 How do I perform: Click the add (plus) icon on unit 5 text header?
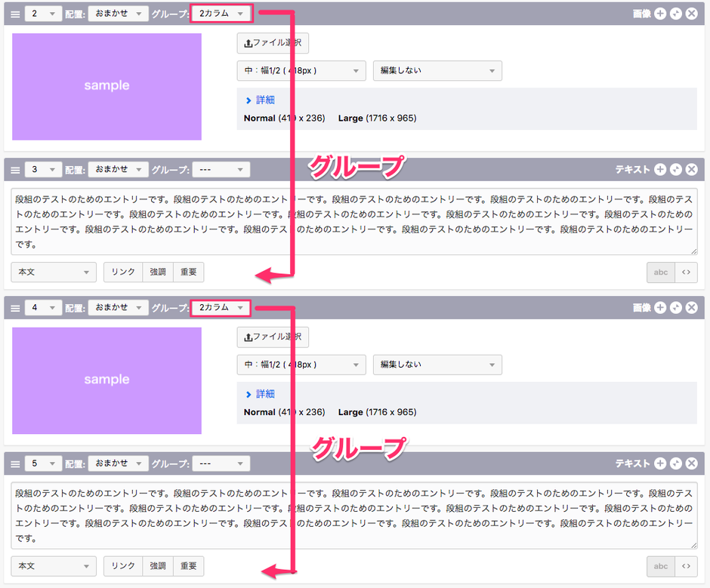click(x=660, y=463)
